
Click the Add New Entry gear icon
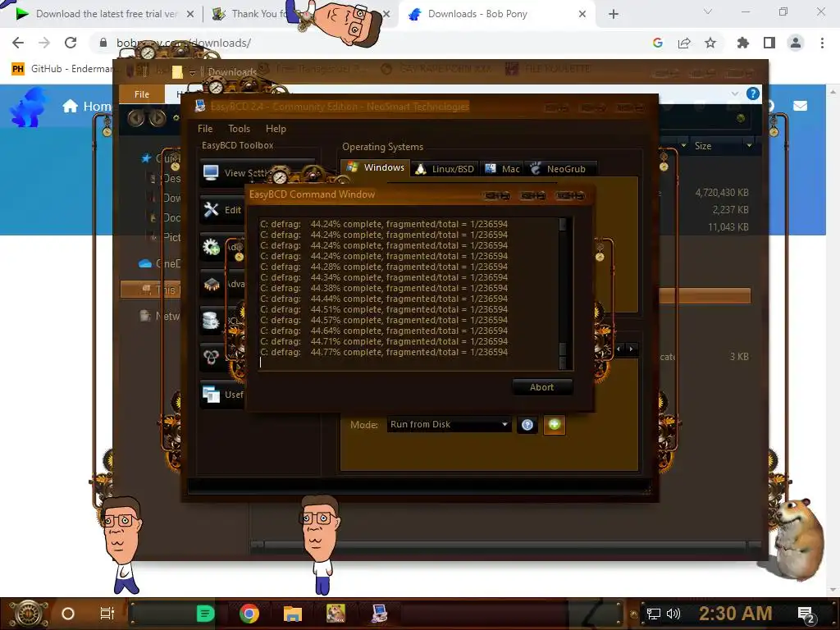coord(211,246)
